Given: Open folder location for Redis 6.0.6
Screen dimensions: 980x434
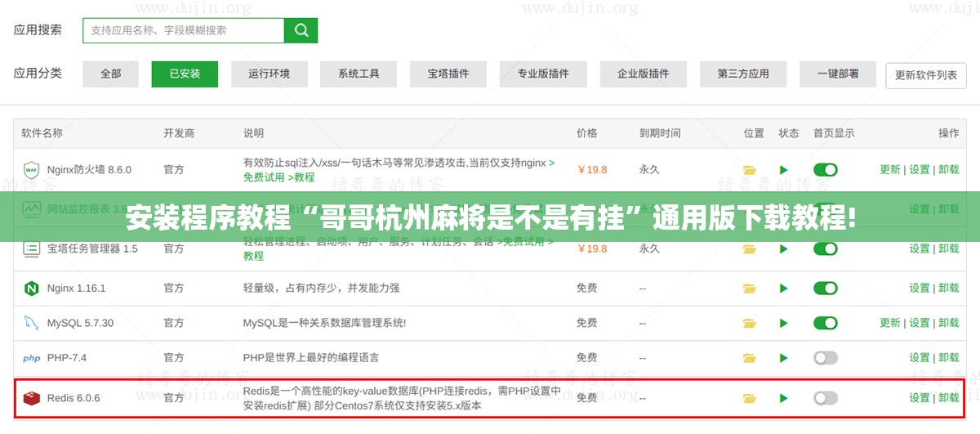Looking at the screenshot, I should click(x=750, y=398).
